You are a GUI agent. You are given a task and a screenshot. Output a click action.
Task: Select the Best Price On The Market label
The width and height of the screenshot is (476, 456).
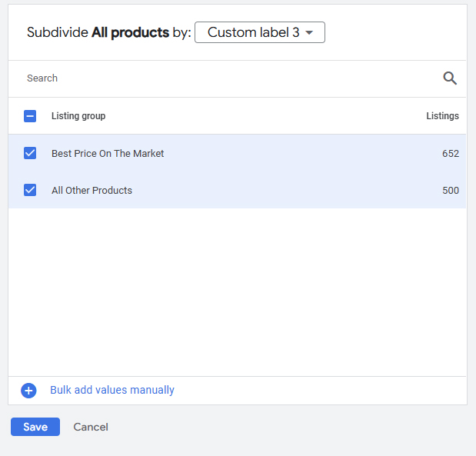(108, 154)
